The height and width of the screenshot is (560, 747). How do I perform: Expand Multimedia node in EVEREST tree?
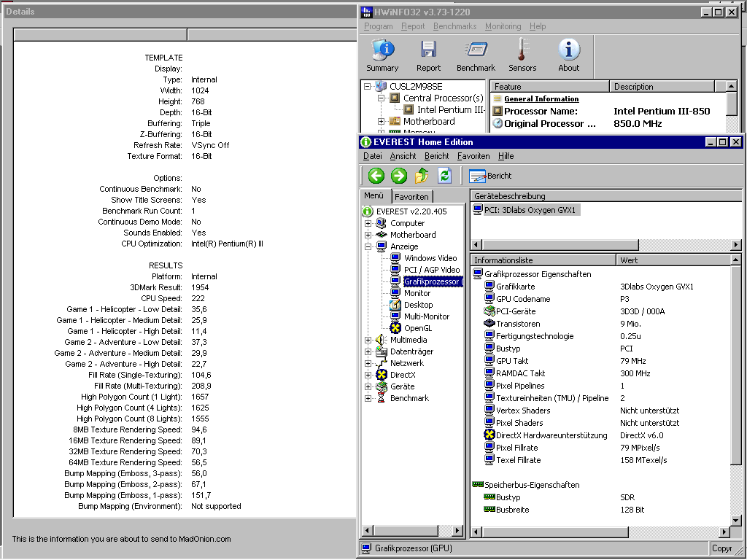[x=368, y=340]
